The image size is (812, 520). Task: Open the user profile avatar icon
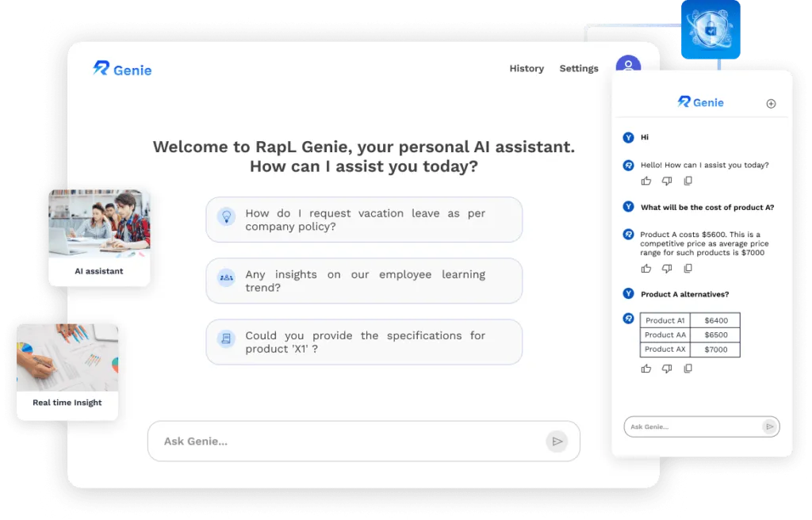click(628, 64)
